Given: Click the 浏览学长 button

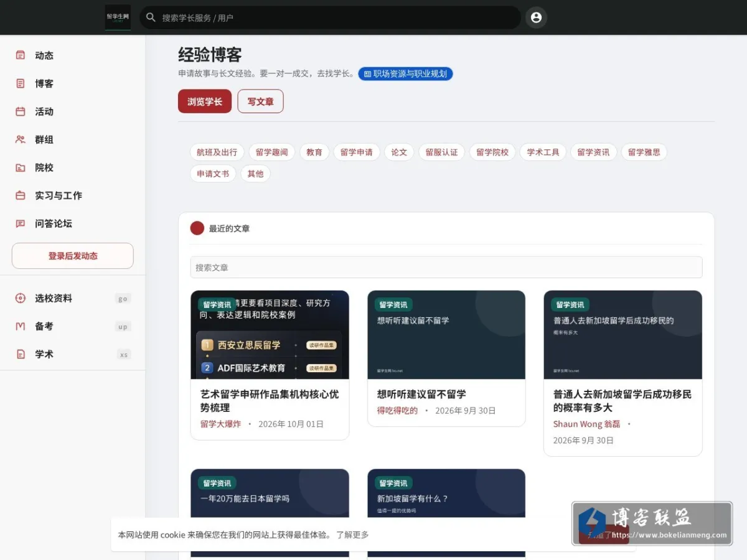Looking at the screenshot, I should [205, 101].
